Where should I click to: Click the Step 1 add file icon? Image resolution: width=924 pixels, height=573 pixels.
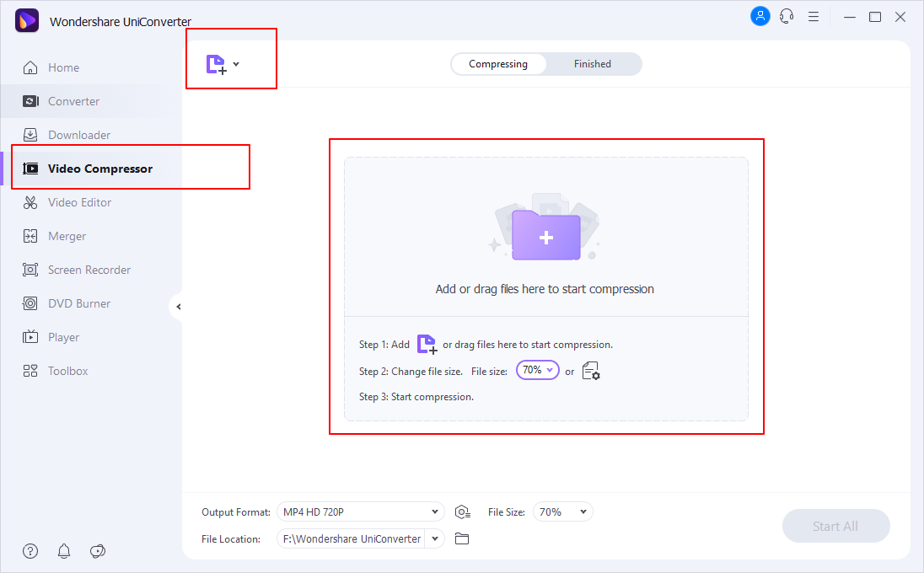click(427, 344)
